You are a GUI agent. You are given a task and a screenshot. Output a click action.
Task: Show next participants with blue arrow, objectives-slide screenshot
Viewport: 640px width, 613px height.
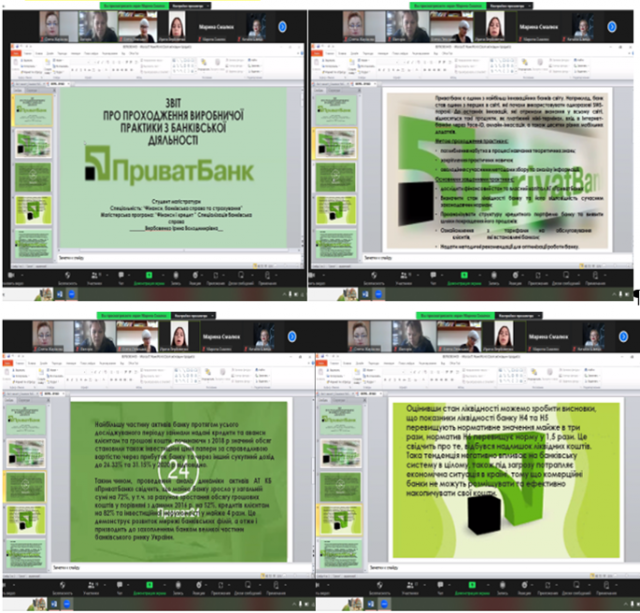tap(611, 27)
